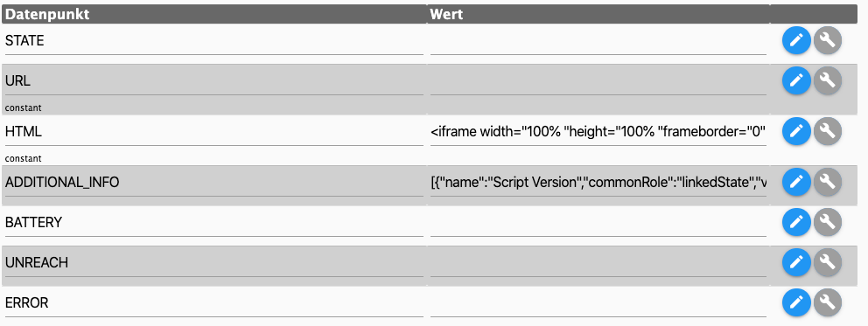The width and height of the screenshot is (868, 326).
Task: Click the gray wrench beside HTML row
Action: pyautogui.click(x=827, y=131)
